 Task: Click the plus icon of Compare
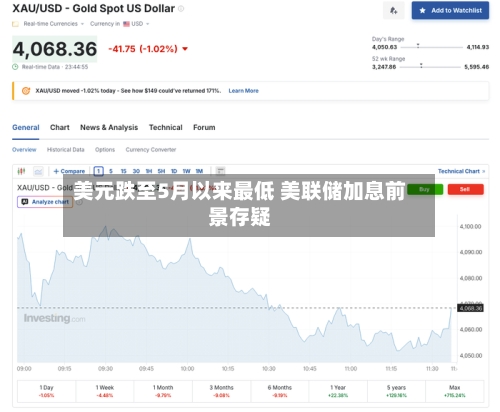tap(56, 171)
